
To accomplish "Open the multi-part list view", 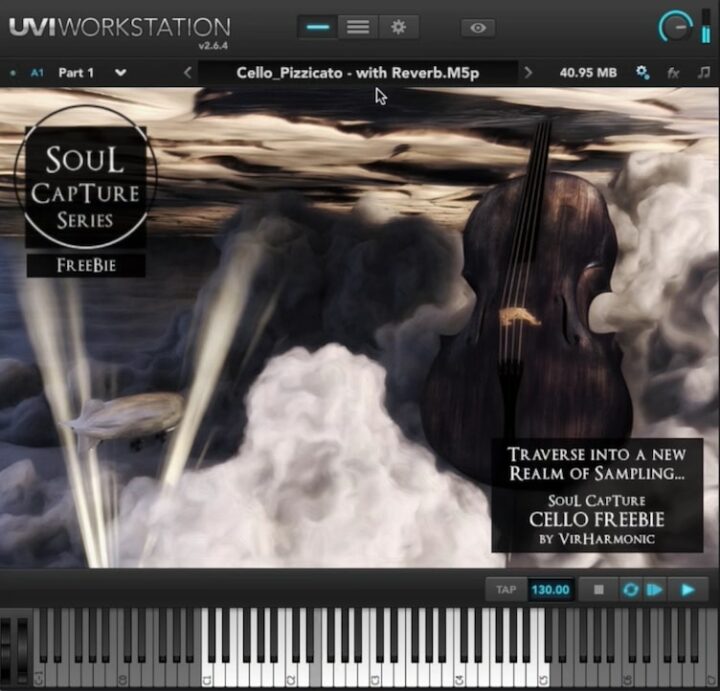I will pyautogui.click(x=358, y=27).
